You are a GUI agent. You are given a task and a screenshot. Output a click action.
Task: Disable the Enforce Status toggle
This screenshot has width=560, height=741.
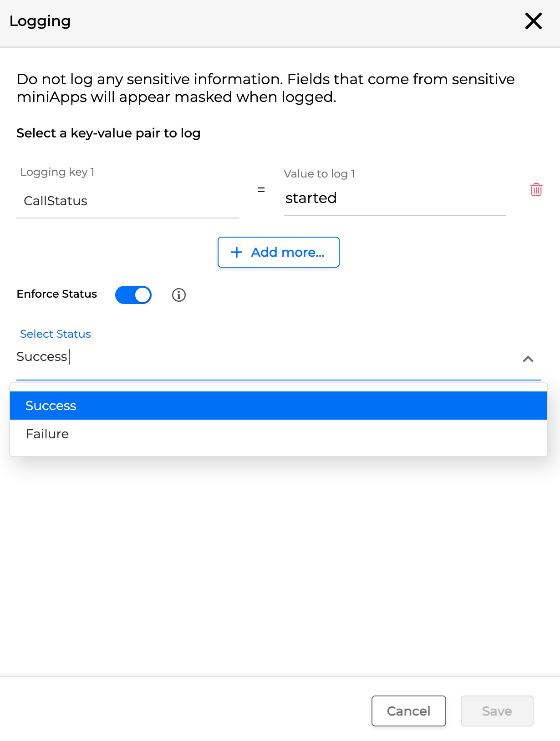pyautogui.click(x=133, y=295)
